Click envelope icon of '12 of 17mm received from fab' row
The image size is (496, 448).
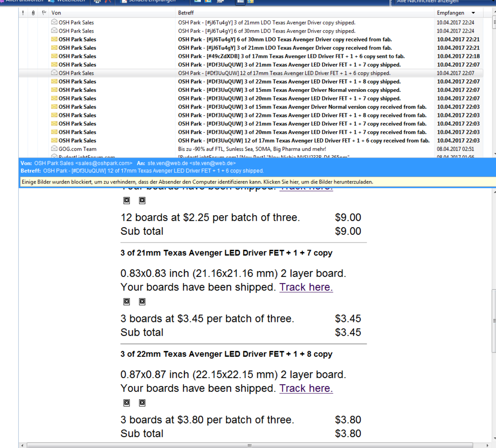click(54, 140)
